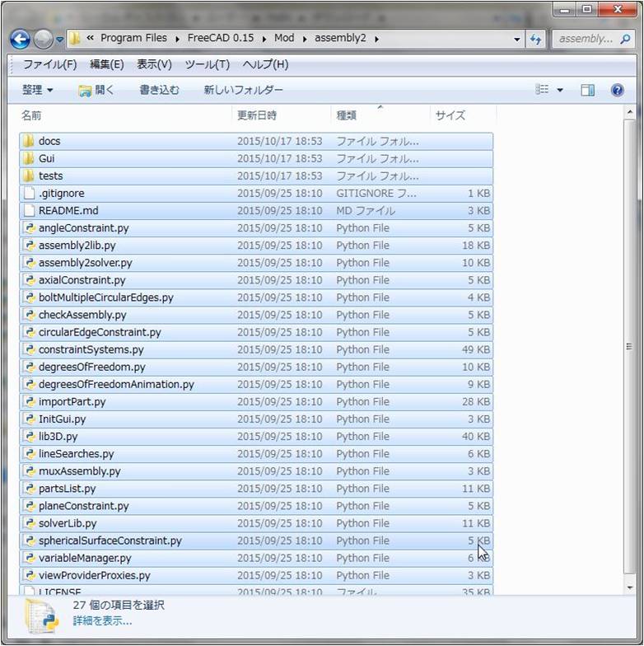Click the assembly2lib.py Python icon

29,246
